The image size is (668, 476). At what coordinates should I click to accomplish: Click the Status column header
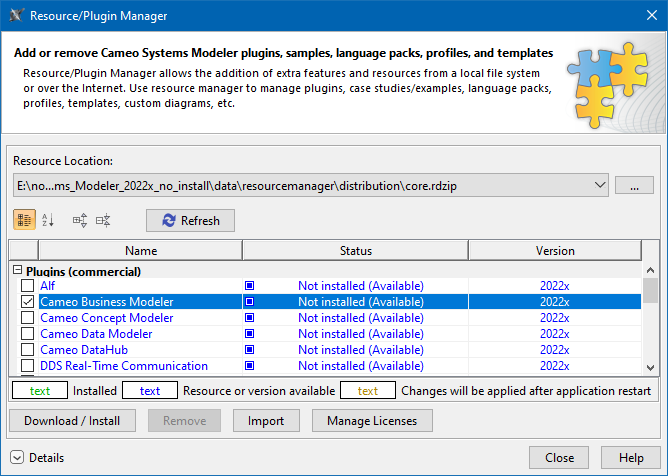(x=355, y=251)
